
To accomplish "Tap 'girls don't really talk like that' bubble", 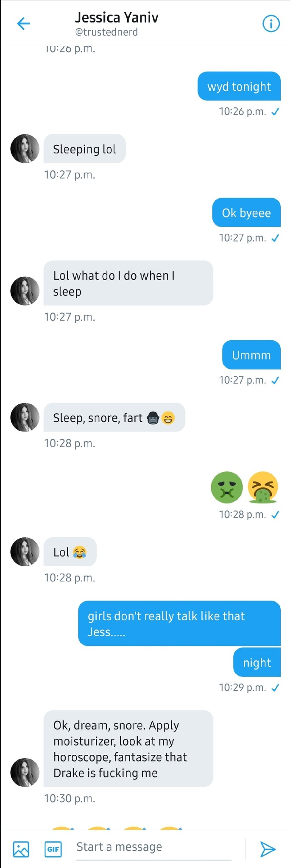I will click(179, 623).
